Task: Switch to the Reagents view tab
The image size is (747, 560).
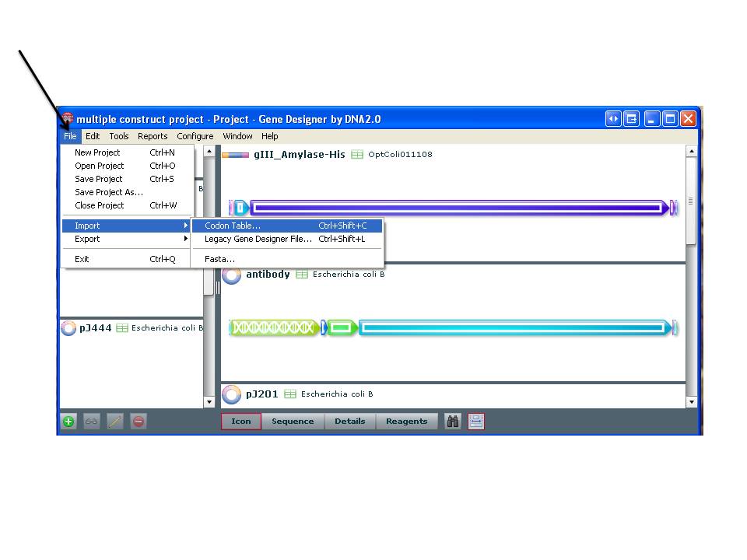Action: (406, 422)
